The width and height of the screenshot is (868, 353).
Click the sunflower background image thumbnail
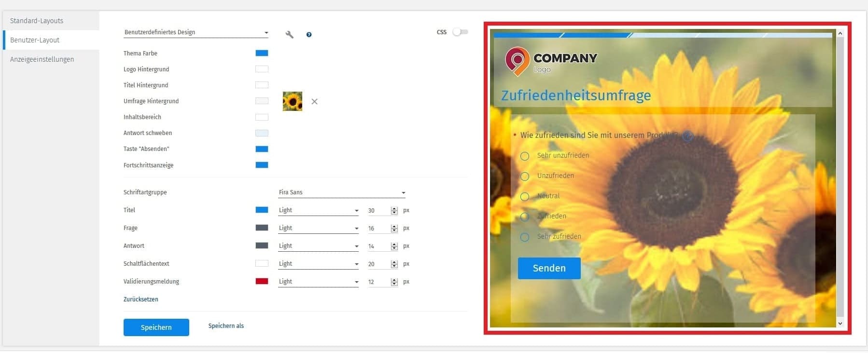[293, 101]
